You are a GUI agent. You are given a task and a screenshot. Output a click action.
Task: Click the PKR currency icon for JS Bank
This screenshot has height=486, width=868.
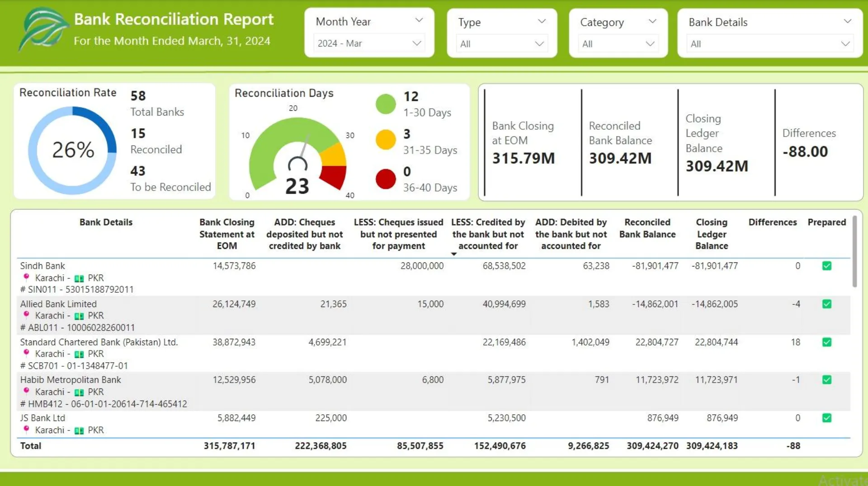pos(79,430)
